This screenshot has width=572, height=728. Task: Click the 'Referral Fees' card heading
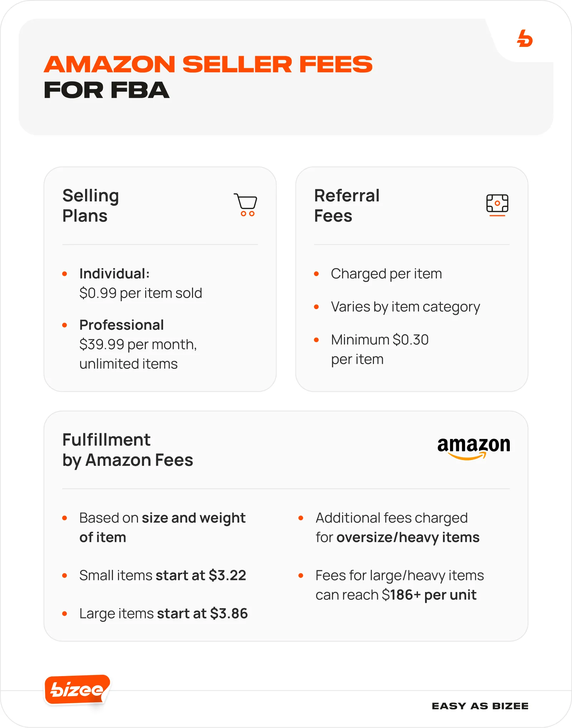[346, 206]
